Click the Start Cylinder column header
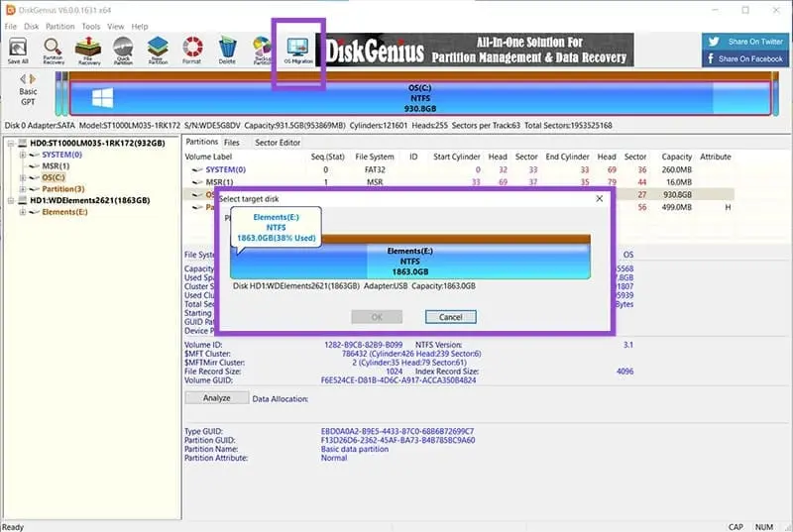Screen dimensions: 793x532 pos(457,157)
